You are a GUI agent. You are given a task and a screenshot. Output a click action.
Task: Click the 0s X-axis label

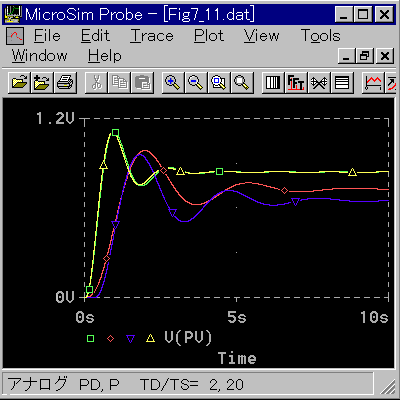click(85, 317)
